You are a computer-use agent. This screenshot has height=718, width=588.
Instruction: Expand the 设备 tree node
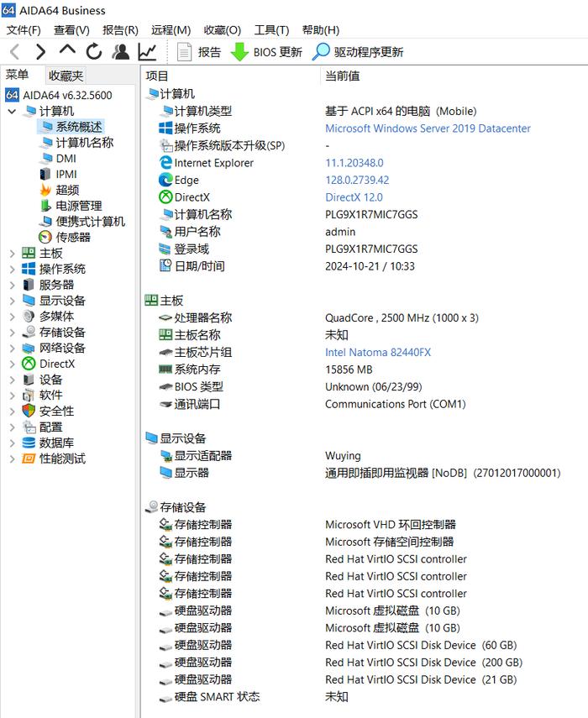pyautogui.click(x=13, y=380)
